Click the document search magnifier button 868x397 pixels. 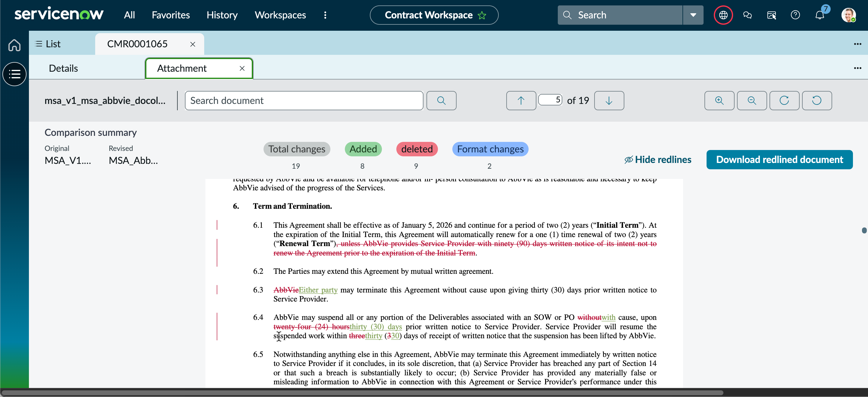point(441,100)
